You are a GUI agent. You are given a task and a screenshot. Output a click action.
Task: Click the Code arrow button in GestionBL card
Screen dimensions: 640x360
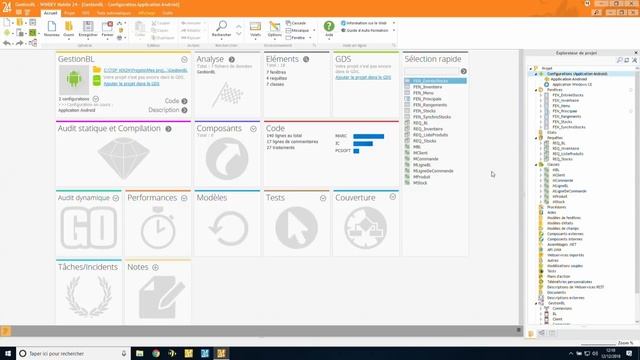184,101
